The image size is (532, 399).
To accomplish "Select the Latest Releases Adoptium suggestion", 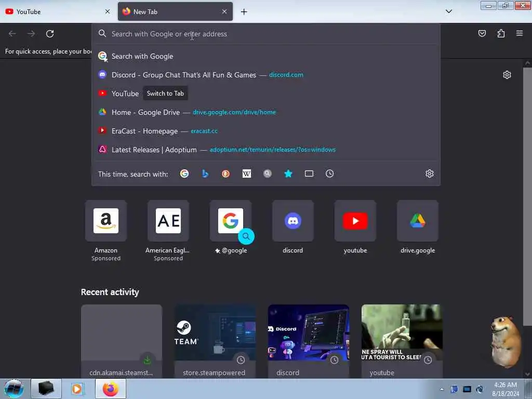I will pyautogui.click(x=266, y=150).
